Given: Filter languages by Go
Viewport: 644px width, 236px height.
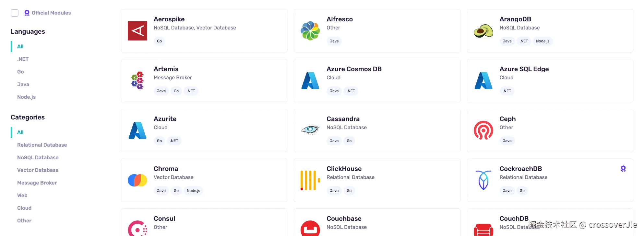Looking at the screenshot, I should (20, 72).
